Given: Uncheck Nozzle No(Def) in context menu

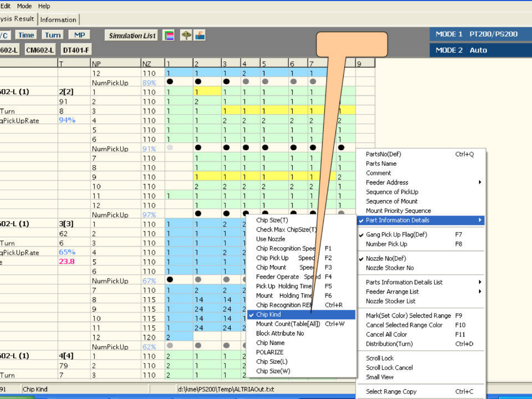Looking at the screenshot, I should coord(386,259).
